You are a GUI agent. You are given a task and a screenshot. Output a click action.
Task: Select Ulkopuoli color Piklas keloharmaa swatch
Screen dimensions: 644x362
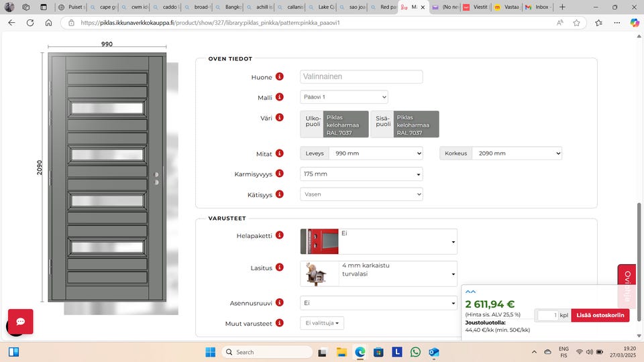tap(345, 125)
